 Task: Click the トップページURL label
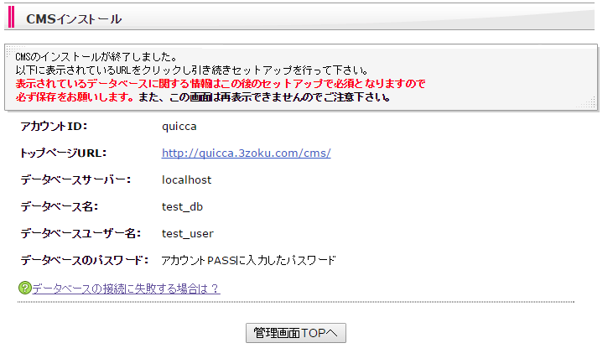[x=63, y=153]
